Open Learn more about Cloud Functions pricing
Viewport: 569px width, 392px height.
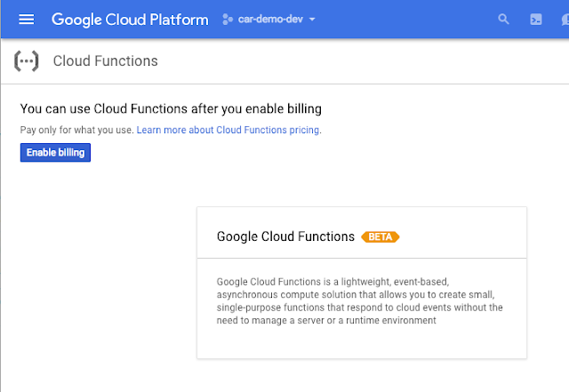click(228, 130)
